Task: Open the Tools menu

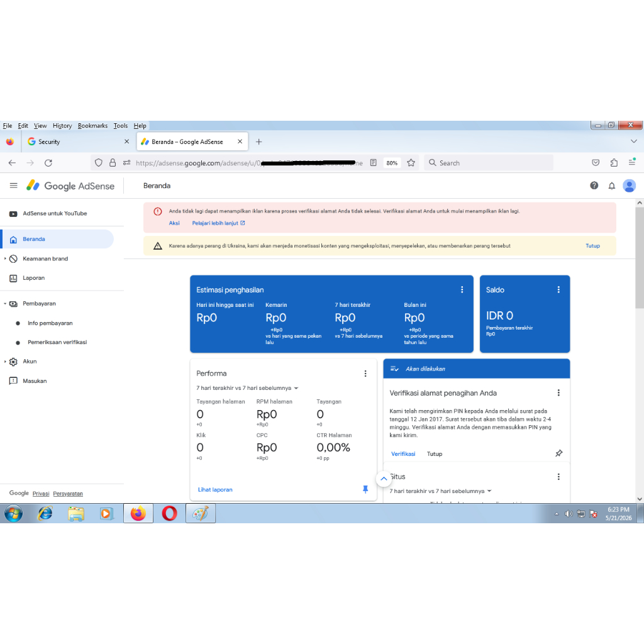Action: pos(120,126)
